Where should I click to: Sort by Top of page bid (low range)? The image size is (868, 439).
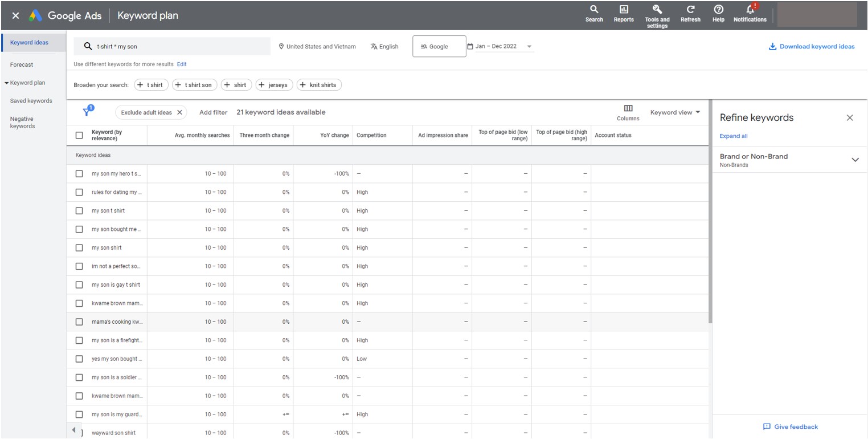click(503, 135)
